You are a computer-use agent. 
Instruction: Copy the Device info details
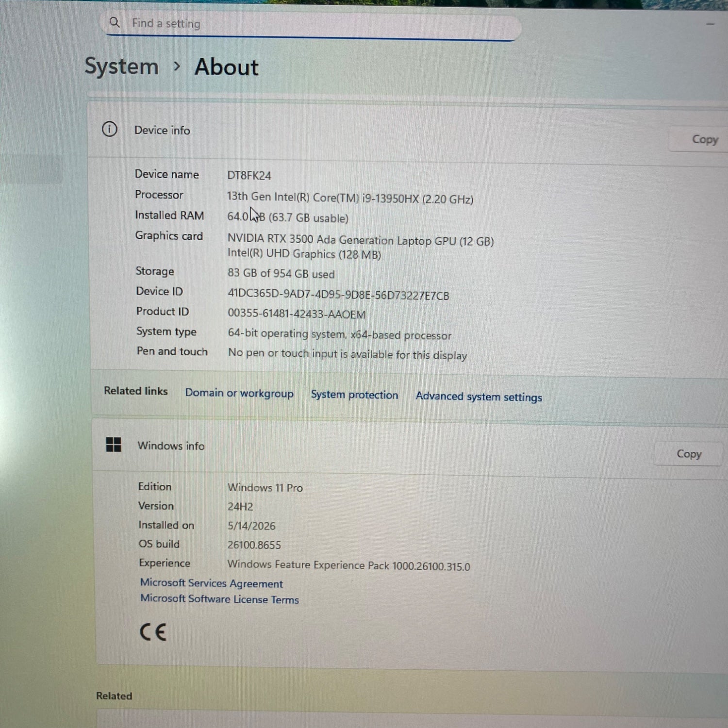[699, 140]
